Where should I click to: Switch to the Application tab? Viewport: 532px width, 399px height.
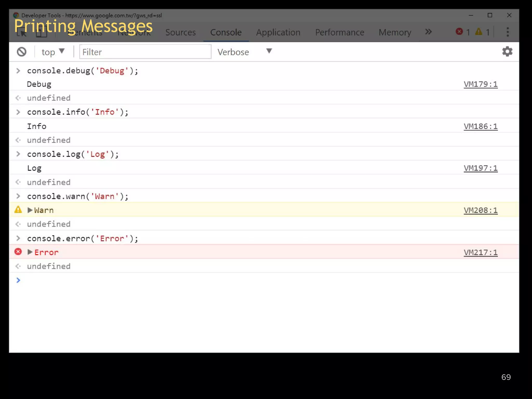(x=278, y=32)
